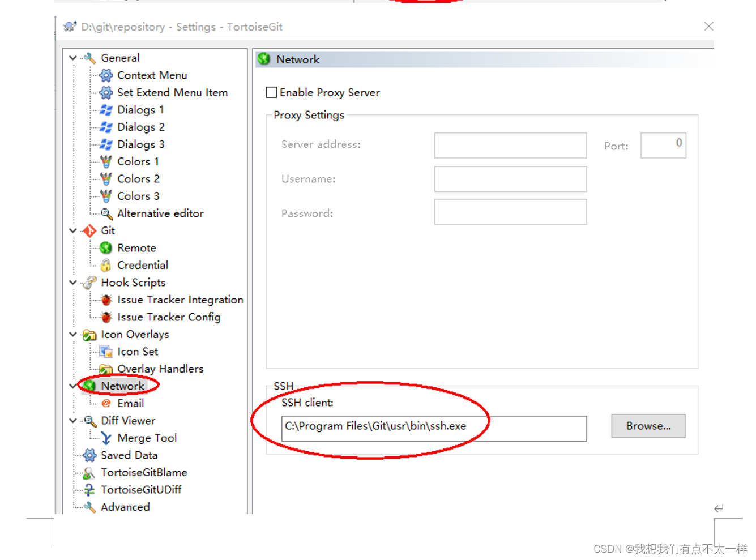Click the SSH client path field

[434, 429]
